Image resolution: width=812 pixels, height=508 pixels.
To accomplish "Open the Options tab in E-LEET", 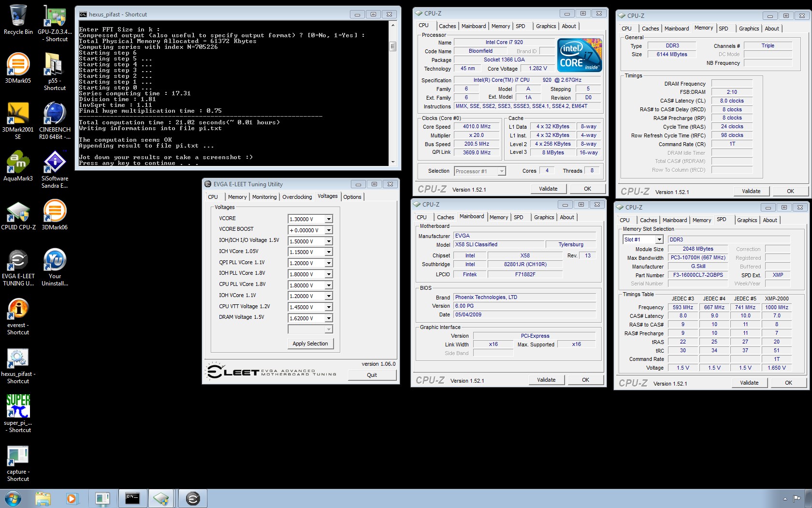I will tap(352, 197).
